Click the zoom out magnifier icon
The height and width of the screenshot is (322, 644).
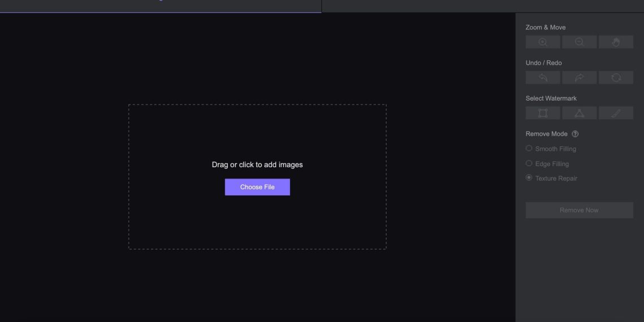(579, 42)
